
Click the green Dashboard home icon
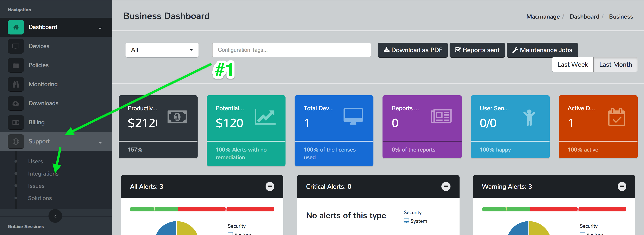coord(16,27)
